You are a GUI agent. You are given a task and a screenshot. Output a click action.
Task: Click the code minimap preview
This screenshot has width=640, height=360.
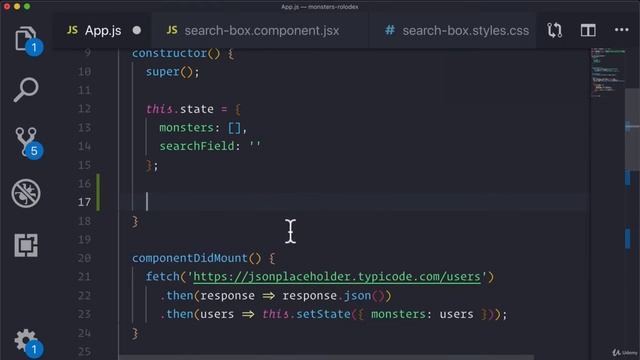607,73
